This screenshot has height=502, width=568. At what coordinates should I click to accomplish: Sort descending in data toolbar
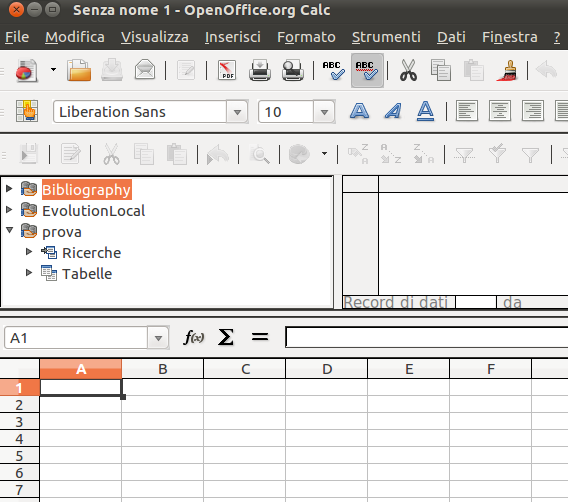424,154
